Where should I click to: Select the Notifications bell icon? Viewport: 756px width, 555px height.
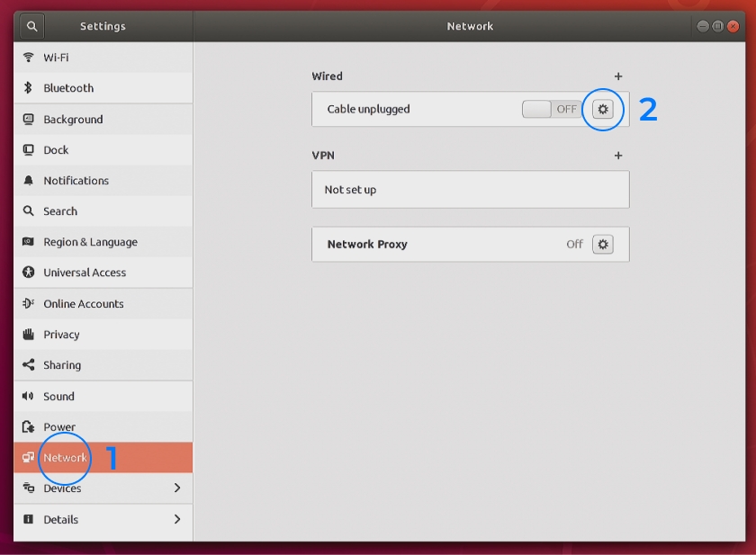pos(28,181)
